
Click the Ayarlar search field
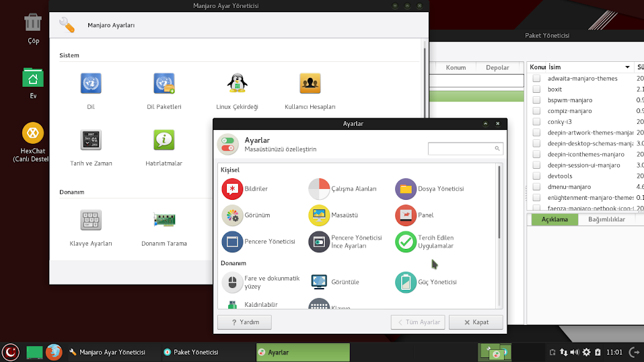tap(465, 148)
